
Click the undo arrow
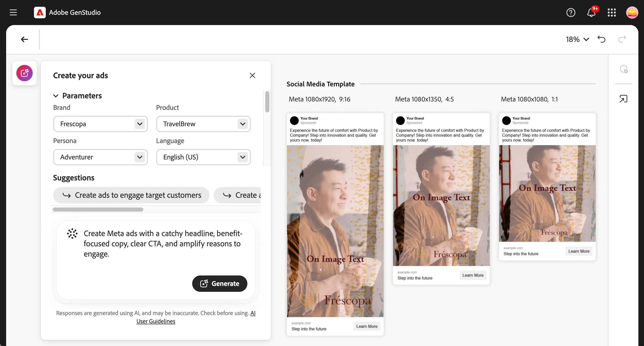[x=602, y=39]
